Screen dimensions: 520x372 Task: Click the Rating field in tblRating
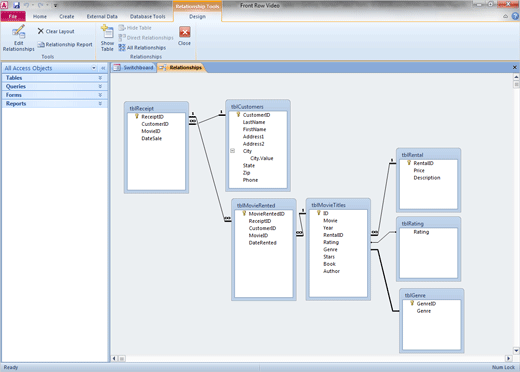tap(421, 232)
